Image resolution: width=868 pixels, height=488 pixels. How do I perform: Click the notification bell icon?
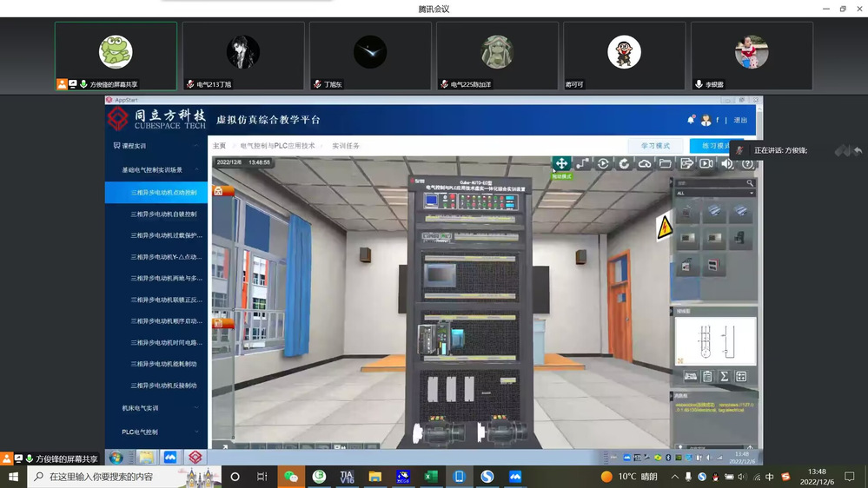click(x=692, y=120)
